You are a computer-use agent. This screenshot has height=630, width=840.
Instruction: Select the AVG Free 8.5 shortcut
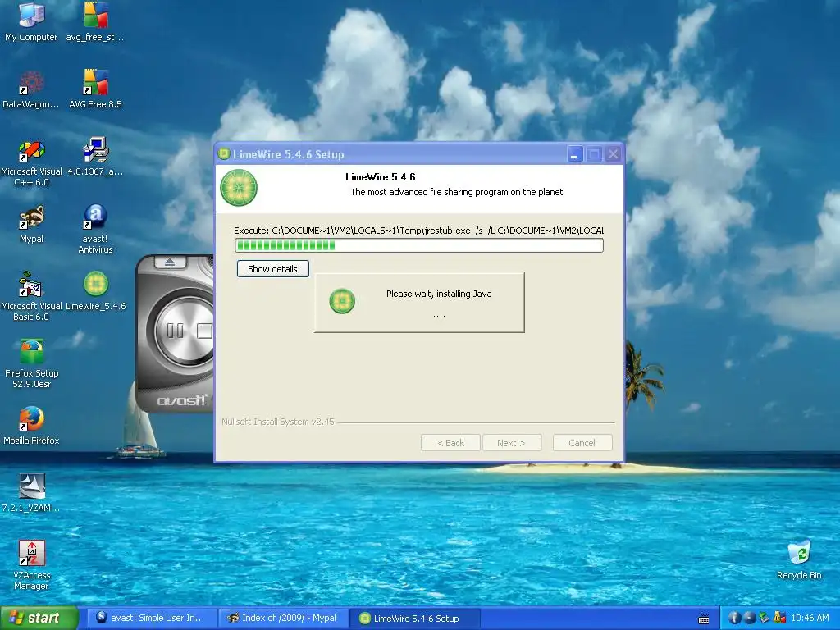click(95, 89)
